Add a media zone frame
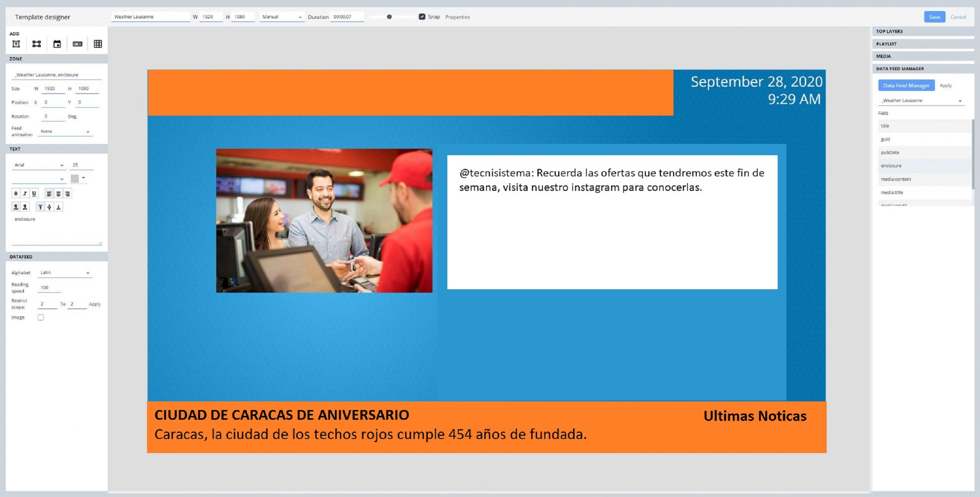This screenshot has height=497, width=980. 36,44
